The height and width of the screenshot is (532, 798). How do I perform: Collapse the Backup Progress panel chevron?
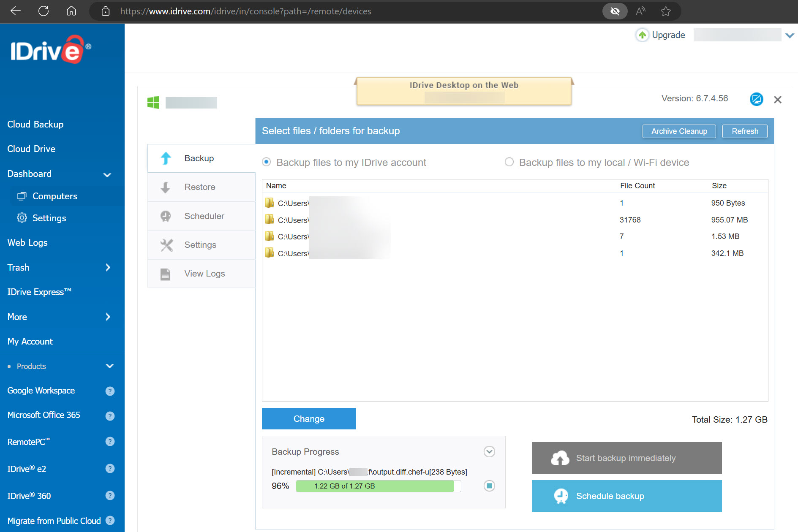(489, 452)
